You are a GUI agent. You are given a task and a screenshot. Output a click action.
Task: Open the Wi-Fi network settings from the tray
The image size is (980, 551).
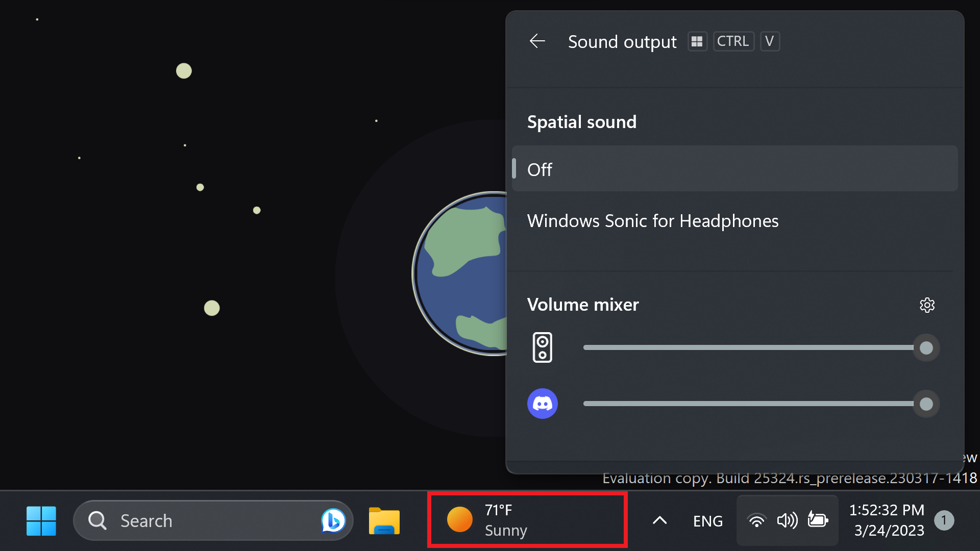tap(756, 520)
